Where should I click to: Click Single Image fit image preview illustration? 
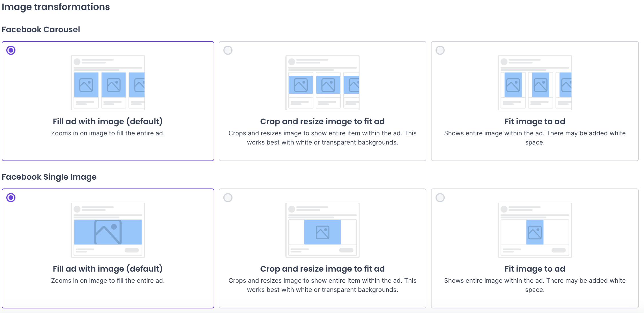535,230
